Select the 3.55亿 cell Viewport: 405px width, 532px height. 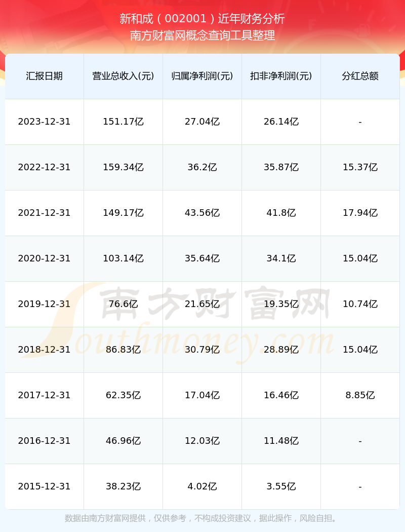pos(281,486)
